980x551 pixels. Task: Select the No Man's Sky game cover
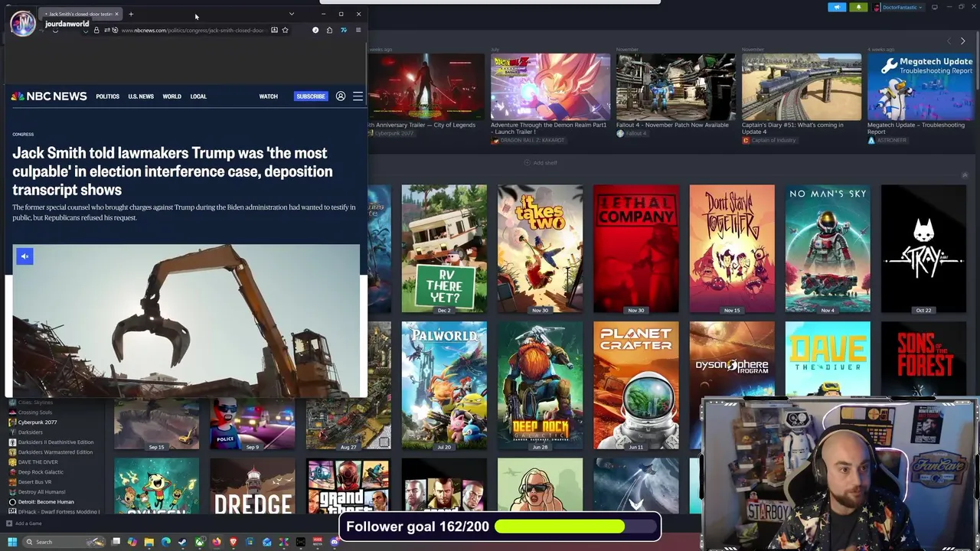(828, 249)
